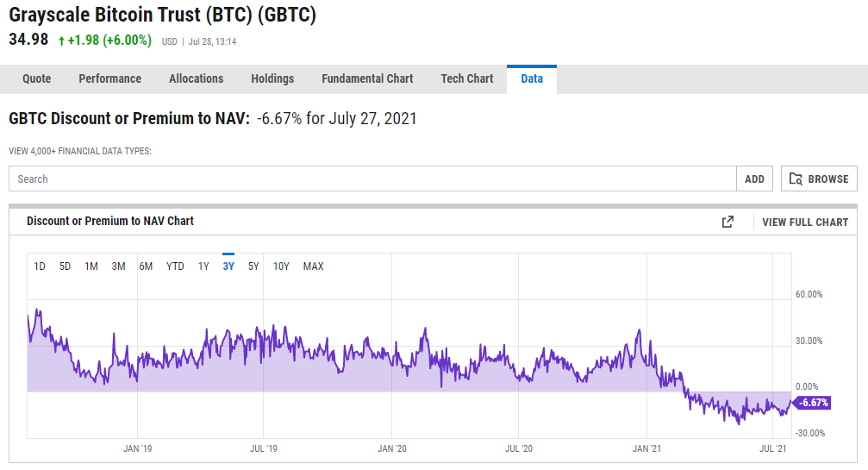Switch chart range to 5Y

tap(253, 266)
